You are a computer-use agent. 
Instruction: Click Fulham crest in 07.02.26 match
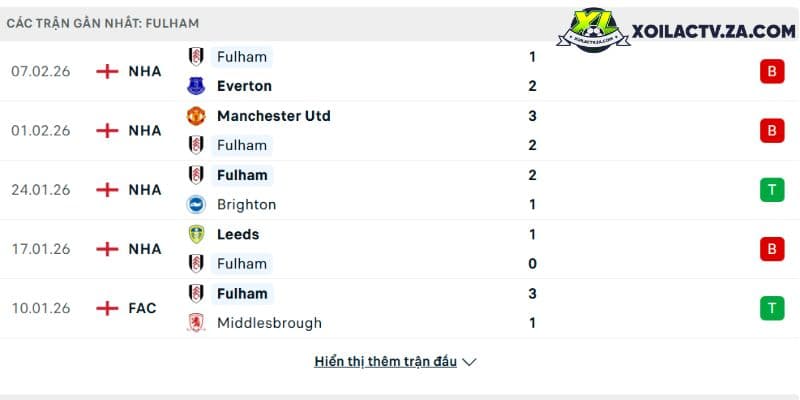pos(196,57)
